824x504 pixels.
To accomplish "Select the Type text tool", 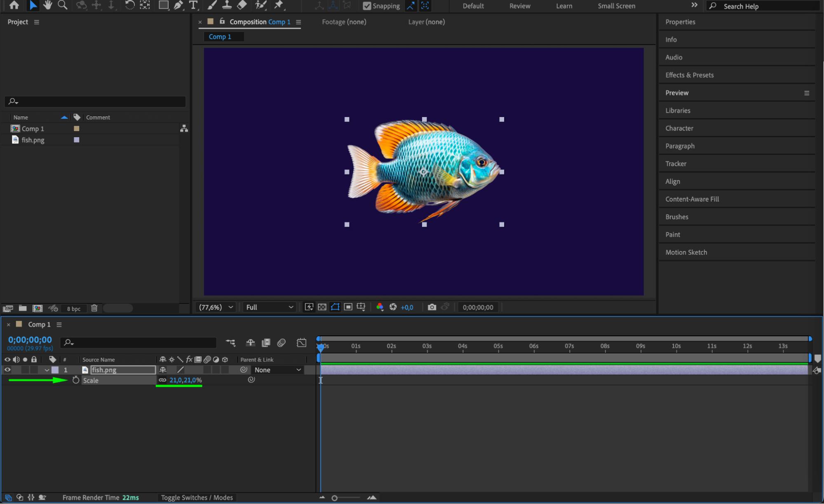I will pos(193,5).
